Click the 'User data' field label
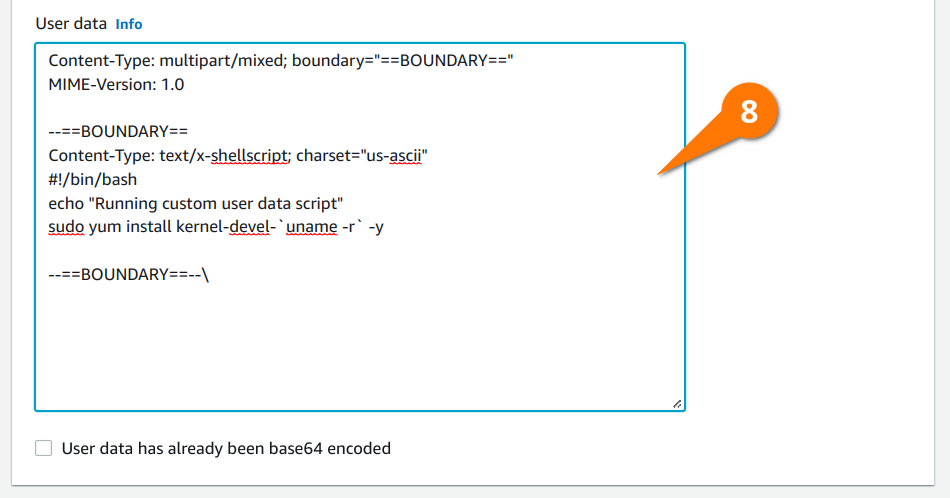This screenshot has width=950, height=498. pyautogui.click(x=71, y=24)
